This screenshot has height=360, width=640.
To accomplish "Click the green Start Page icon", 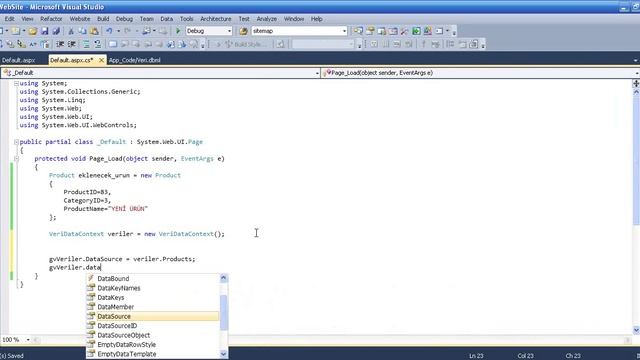I will pos(416,31).
